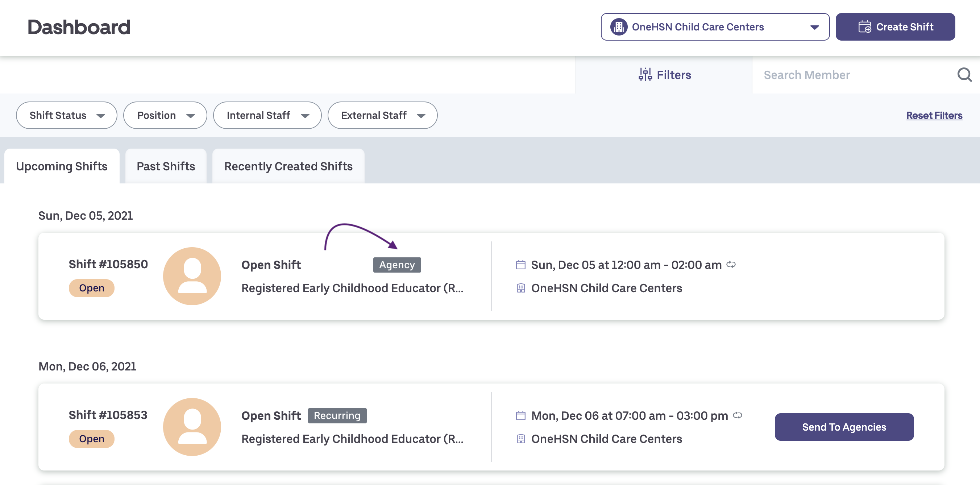Viewport: 980px width, 485px height.
Task: Open OneHSN Child Care Centers selector
Action: 714,27
